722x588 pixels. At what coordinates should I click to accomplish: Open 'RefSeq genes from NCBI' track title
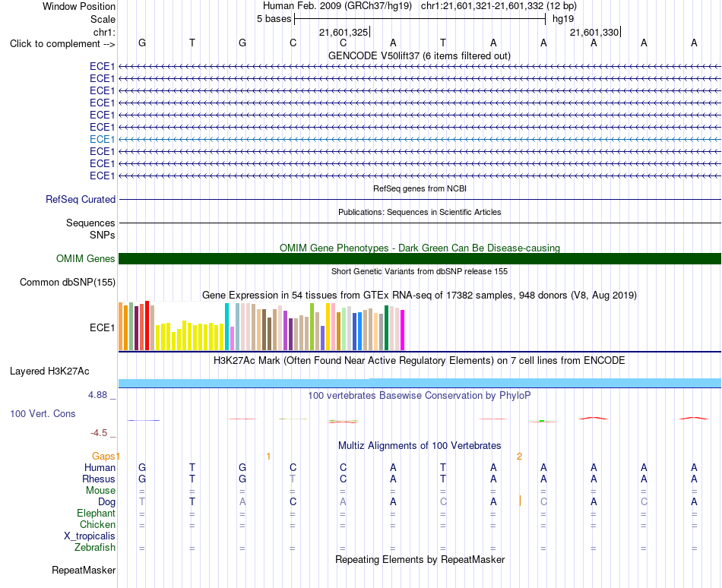coord(420,188)
